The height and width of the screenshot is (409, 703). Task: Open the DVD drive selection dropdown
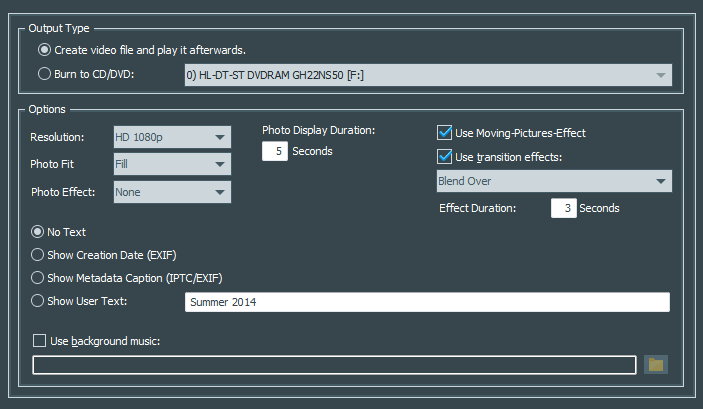click(427, 75)
